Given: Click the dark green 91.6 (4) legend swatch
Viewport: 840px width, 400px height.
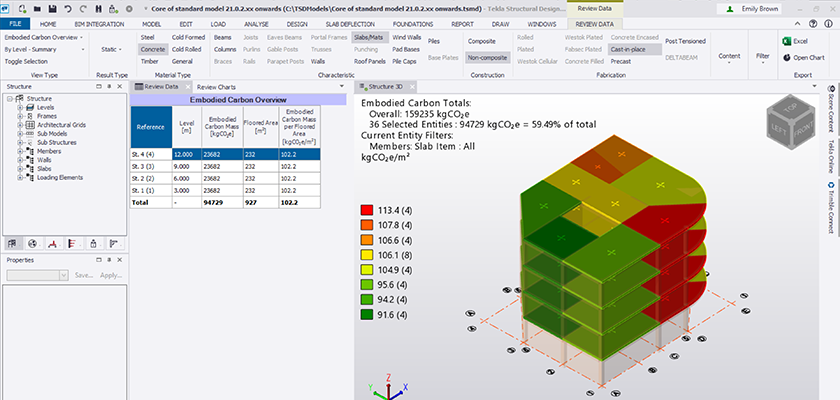Looking at the screenshot, I should 366,315.
